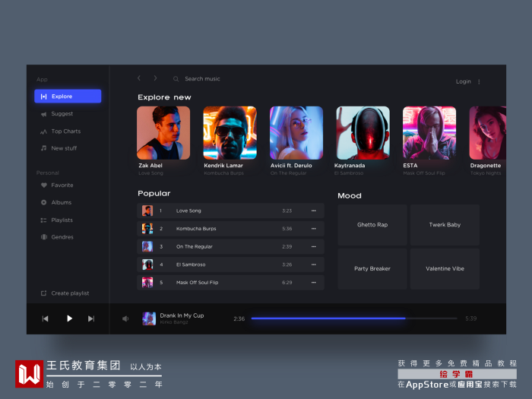Click the Kombucha Burps row thumbnail
The width and height of the screenshot is (532, 399).
[147, 229]
